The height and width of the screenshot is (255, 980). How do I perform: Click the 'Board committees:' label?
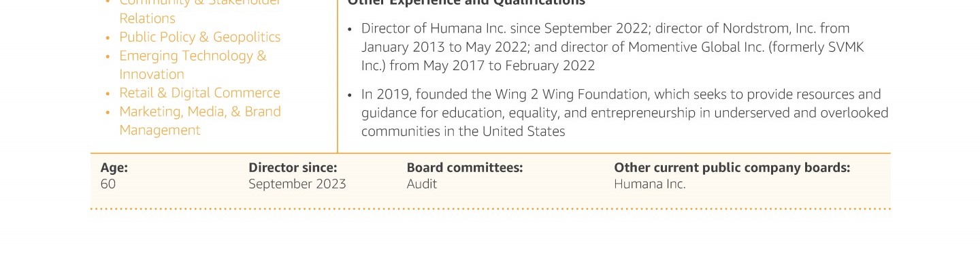tap(465, 168)
